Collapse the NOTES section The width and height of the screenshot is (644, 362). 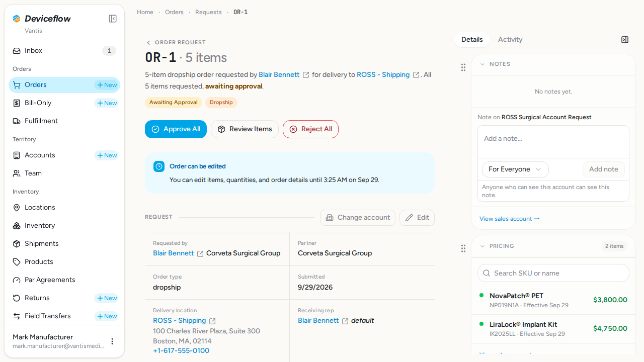482,64
